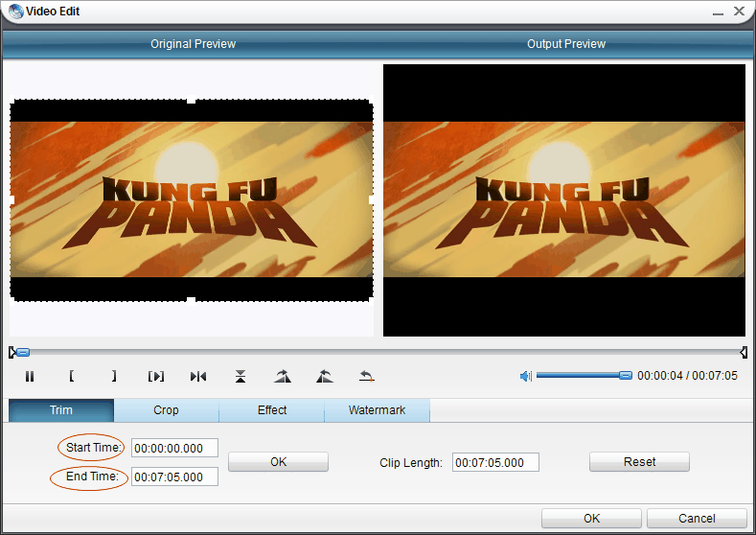Click the undo arrow icon
This screenshot has height=535, width=756.
point(367,376)
